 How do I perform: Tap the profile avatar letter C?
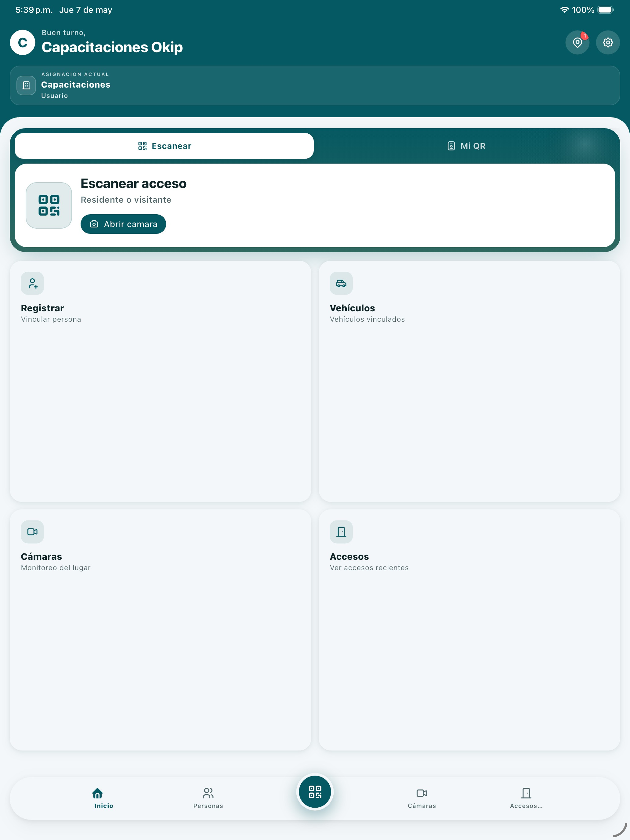pyautogui.click(x=23, y=42)
